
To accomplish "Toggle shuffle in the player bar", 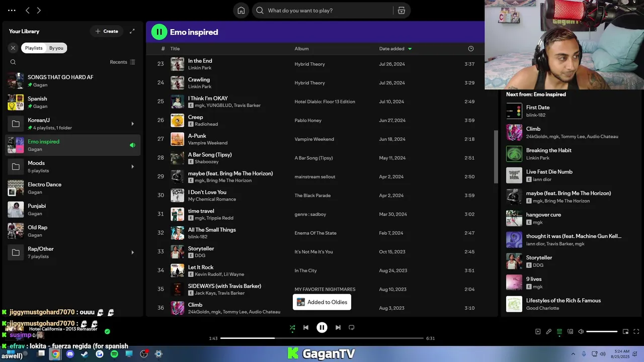I will coord(292,327).
